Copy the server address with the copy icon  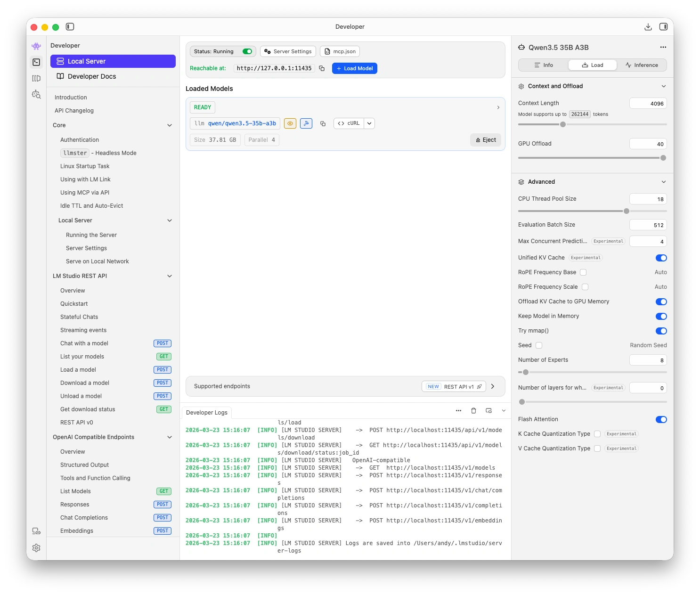pos(322,68)
